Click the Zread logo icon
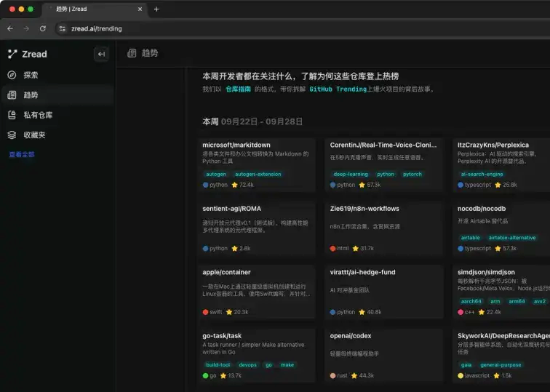Image resolution: width=550 pixels, height=392 pixels. pyautogui.click(x=12, y=54)
